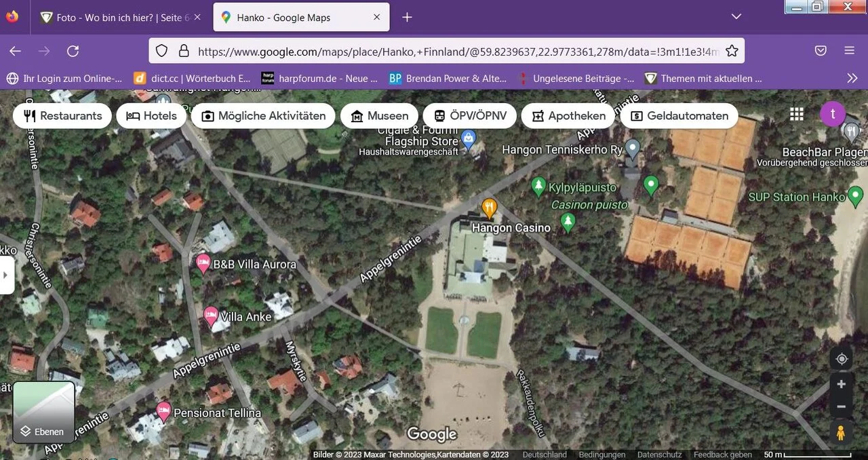Toggle map layers with Ebenen thumbnail
The width and height of the screenshot is (868, 460).
(x=44, y=412)
